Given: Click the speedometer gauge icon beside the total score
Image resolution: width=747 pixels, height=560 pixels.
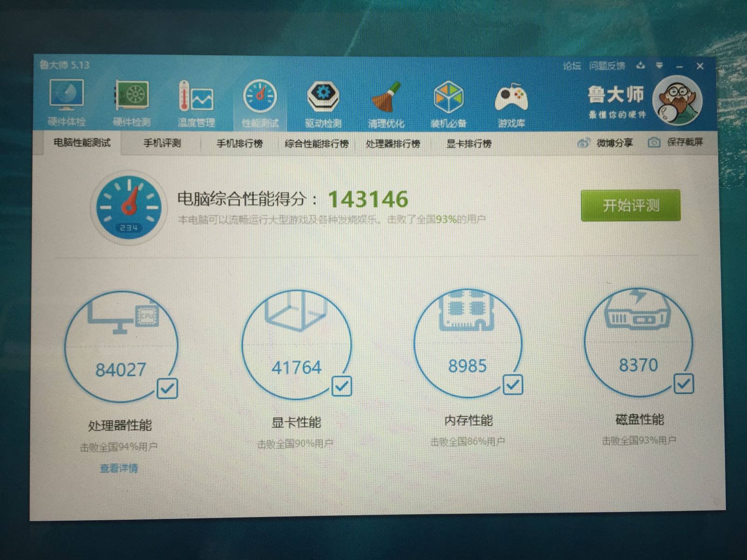Looking at the screenshot, I should [128, 207].
